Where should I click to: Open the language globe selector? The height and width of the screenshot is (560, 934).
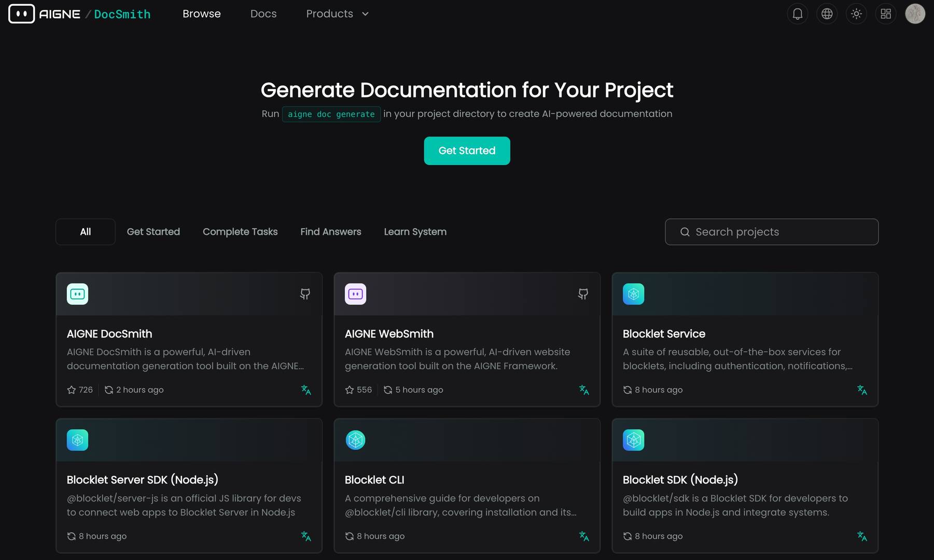pyautogui.click(x=827, y=13)
